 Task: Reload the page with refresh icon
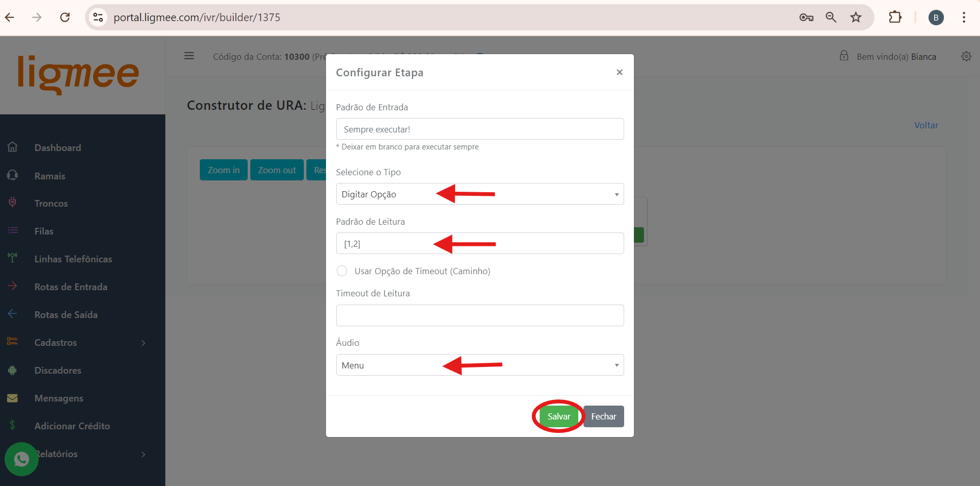(x=65, y=17)
